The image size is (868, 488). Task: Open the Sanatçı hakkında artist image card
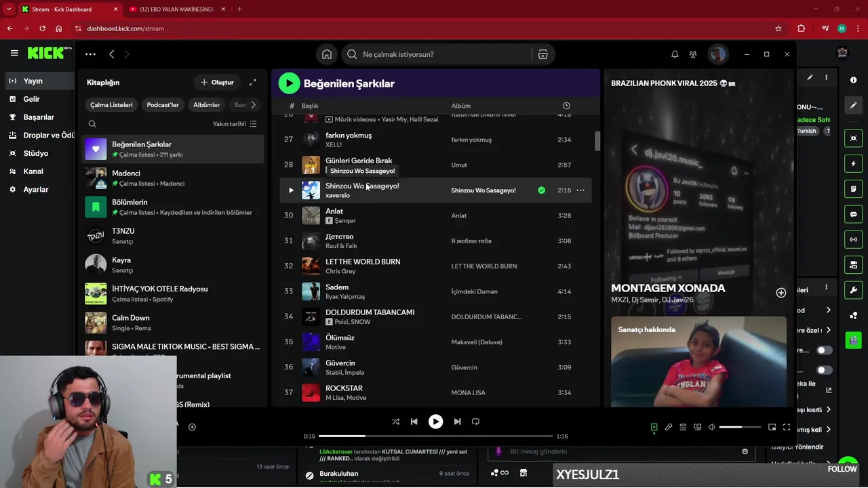tap(698, 361)
